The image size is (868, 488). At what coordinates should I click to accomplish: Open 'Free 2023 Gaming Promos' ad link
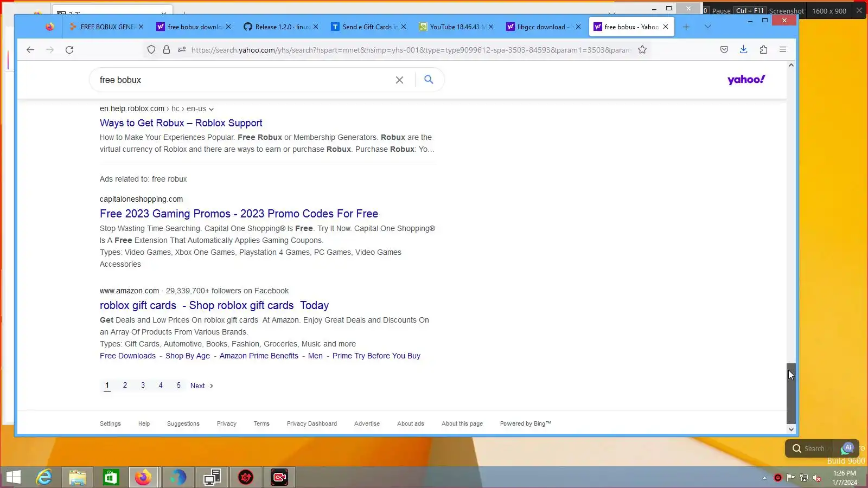coord(239,214)
